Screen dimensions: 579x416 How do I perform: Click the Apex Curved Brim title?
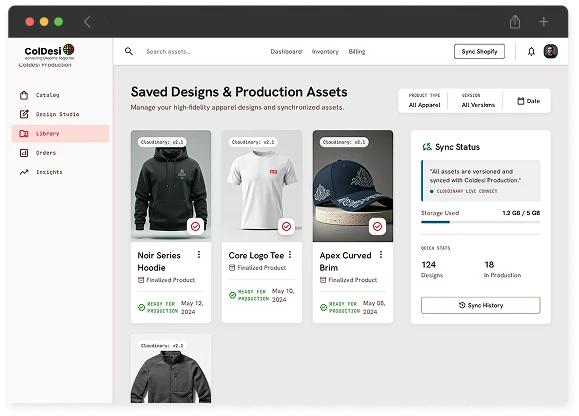click(x=345, y=261)
